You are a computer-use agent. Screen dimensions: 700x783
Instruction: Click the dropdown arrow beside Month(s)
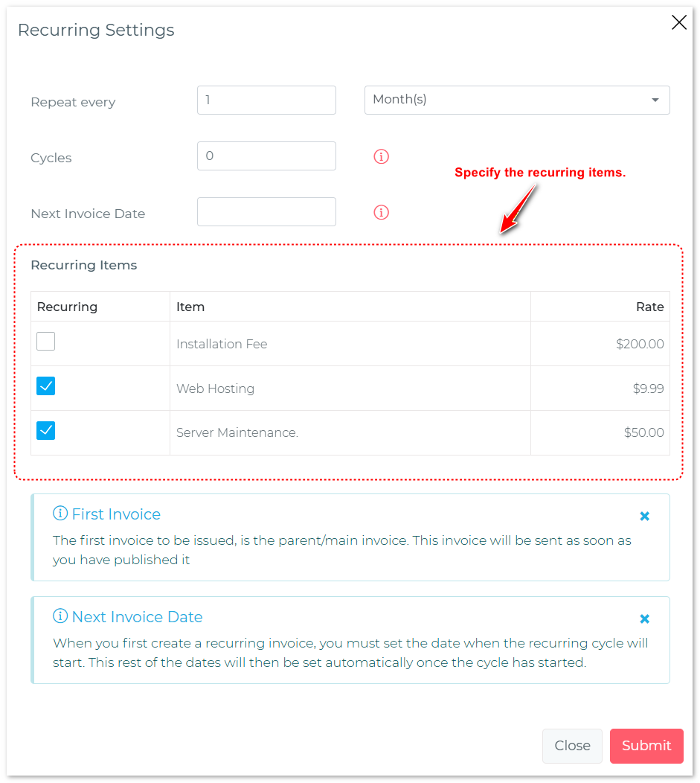pos(655,100)
